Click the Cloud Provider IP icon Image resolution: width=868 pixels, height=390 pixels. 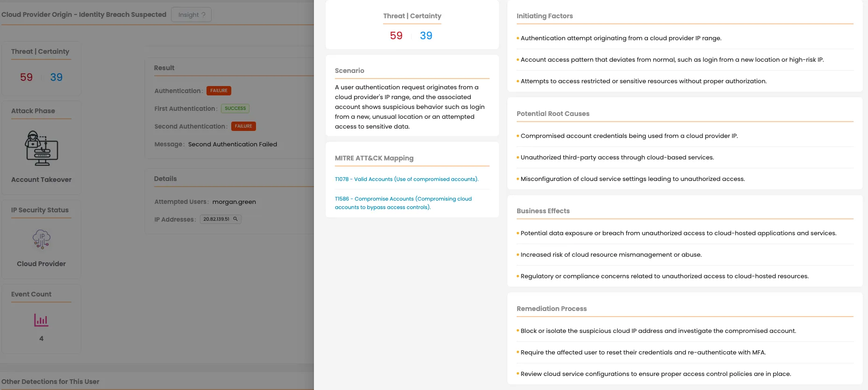(42, 239)
